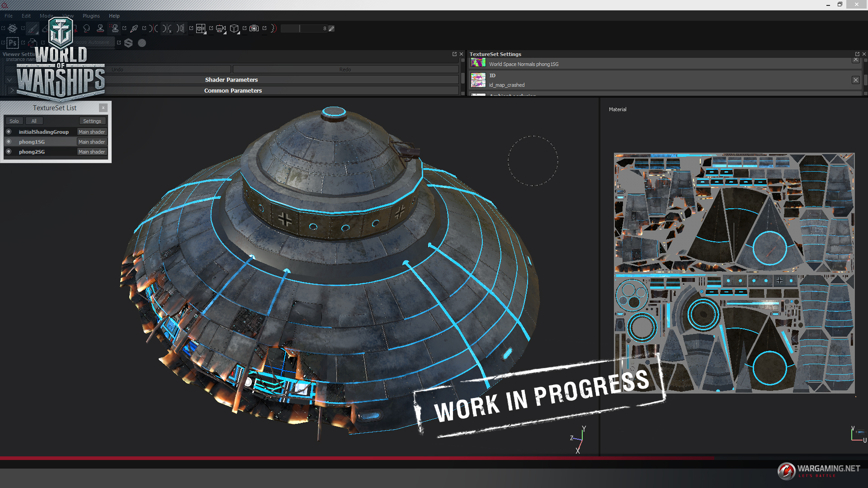Open the Help menu
Image resolution: width=868 pixels, height=488 pixels.
114,16
